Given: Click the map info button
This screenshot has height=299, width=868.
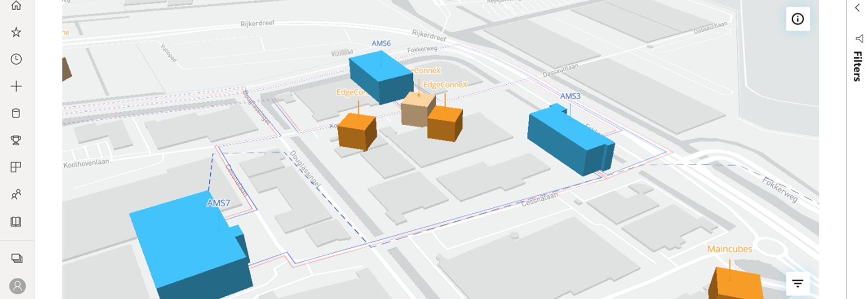Looking at the screenshot, I should 798,19.
